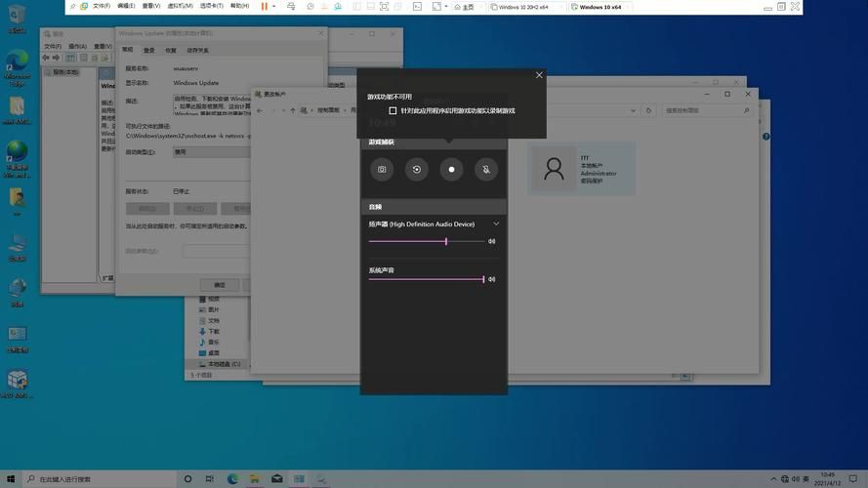This screenshot has height=488, width=868.
Task: Open Task View from the taskbar
Action: [210, 479]
